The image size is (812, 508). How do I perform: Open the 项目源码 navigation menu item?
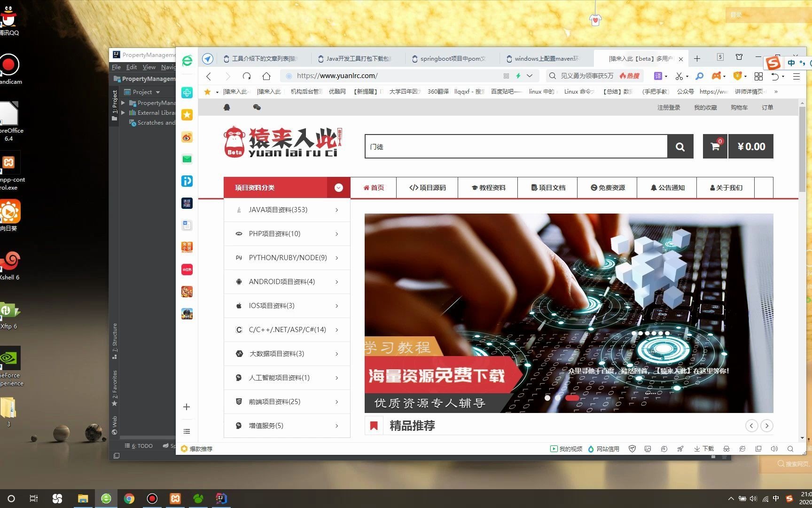(427, 188)
